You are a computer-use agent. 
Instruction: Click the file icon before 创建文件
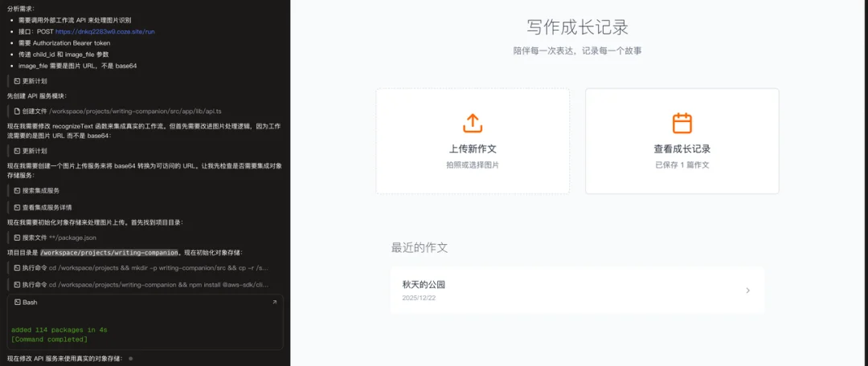(18, 111)
